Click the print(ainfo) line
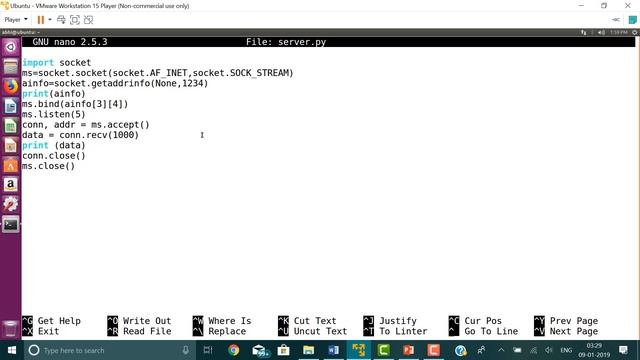This screenshot has height=360, width=640. (54, 93)
